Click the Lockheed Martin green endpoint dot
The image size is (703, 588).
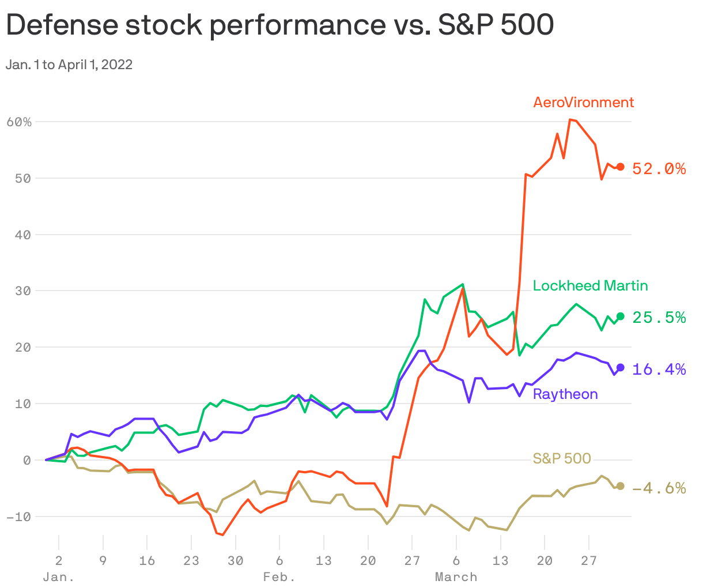pyautogui.click(x=620, y=316)
